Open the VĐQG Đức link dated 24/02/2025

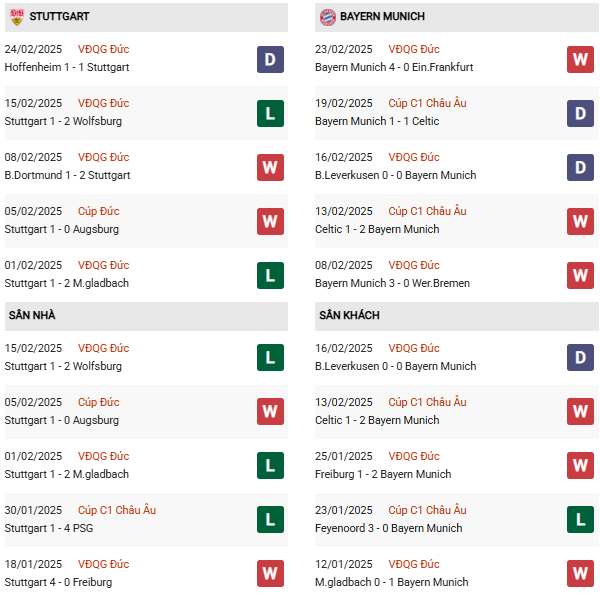[x=104, y=49]
